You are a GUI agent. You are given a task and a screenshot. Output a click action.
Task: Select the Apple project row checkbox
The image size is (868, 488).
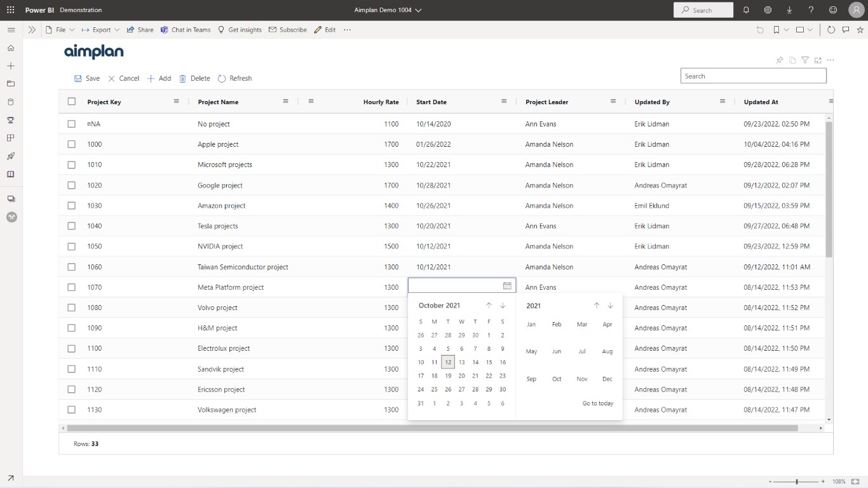coord(72,144)
